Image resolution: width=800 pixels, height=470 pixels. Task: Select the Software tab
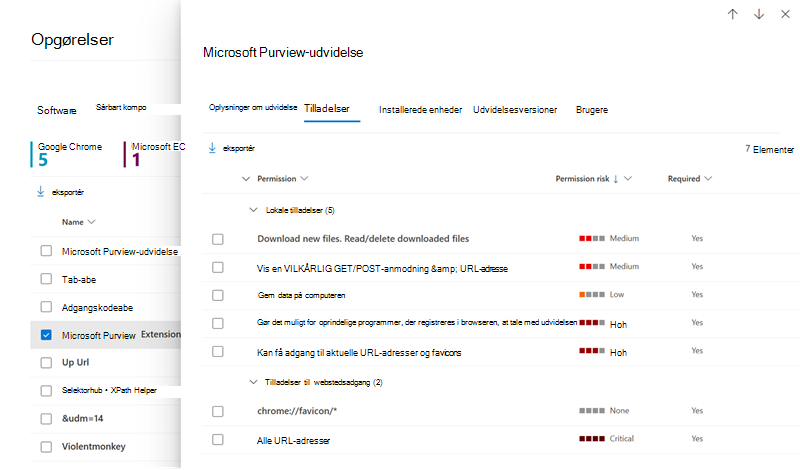tap(57, 110)
